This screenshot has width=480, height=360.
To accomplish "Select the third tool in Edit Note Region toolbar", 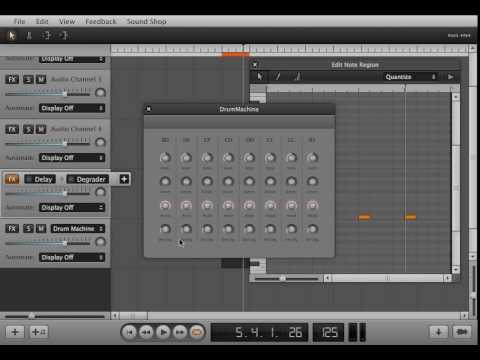I will click(x=297, y=77).
